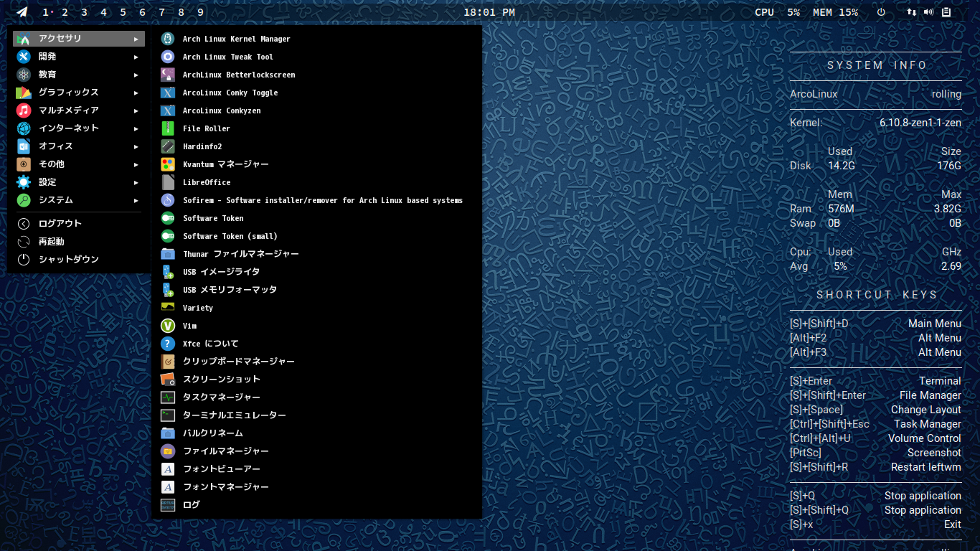Click the Xfce について question icon
The width and height of the screenshot is (980, 551).
pyautogui.click(x=168, y=344)
